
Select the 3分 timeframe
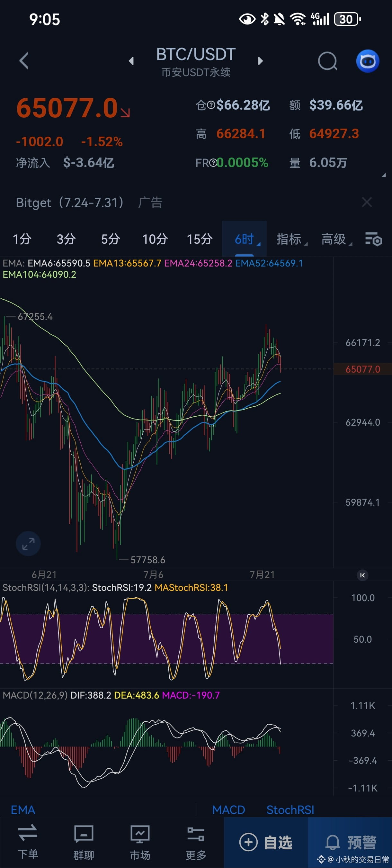pos(66,239)
